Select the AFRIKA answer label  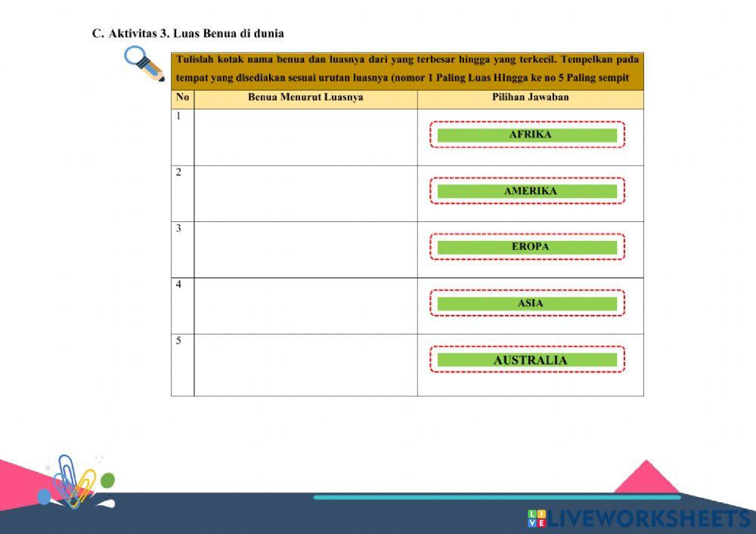(x=527, y=134)
